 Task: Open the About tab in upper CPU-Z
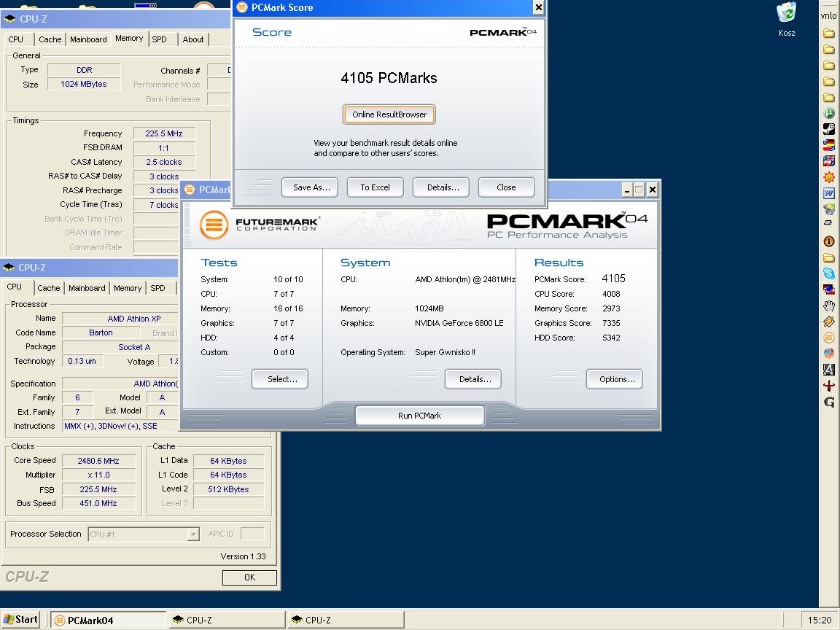pos(192,39)
